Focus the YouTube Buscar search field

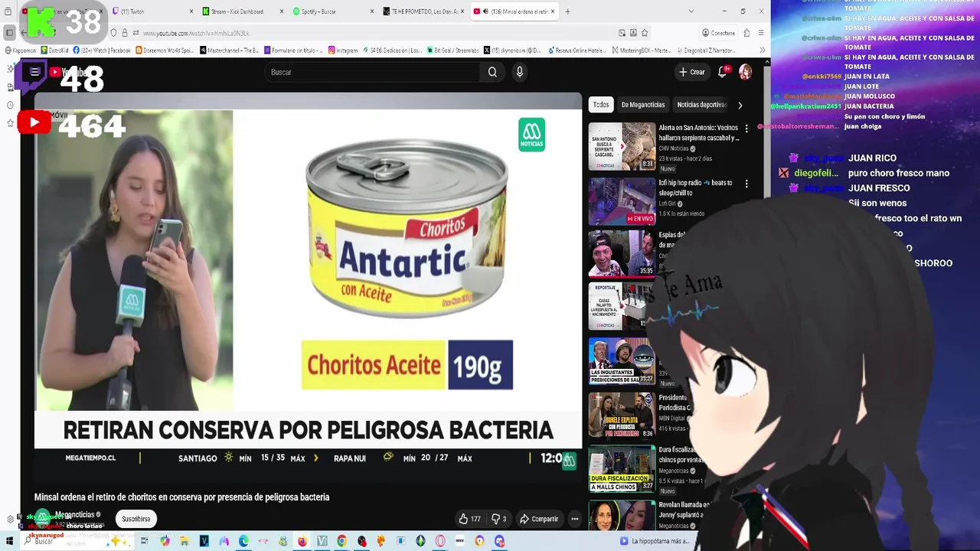click(371, 72)
